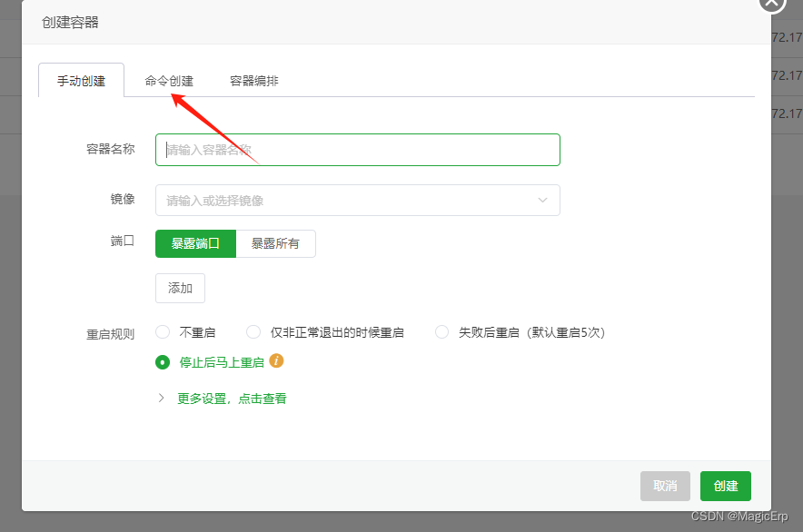Click the green 创建 button

[x=725, y=486]
